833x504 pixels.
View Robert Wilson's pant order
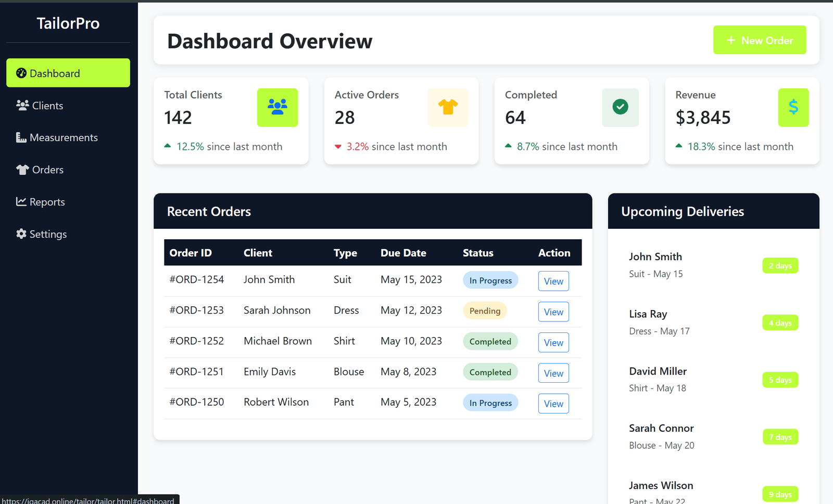553,403
